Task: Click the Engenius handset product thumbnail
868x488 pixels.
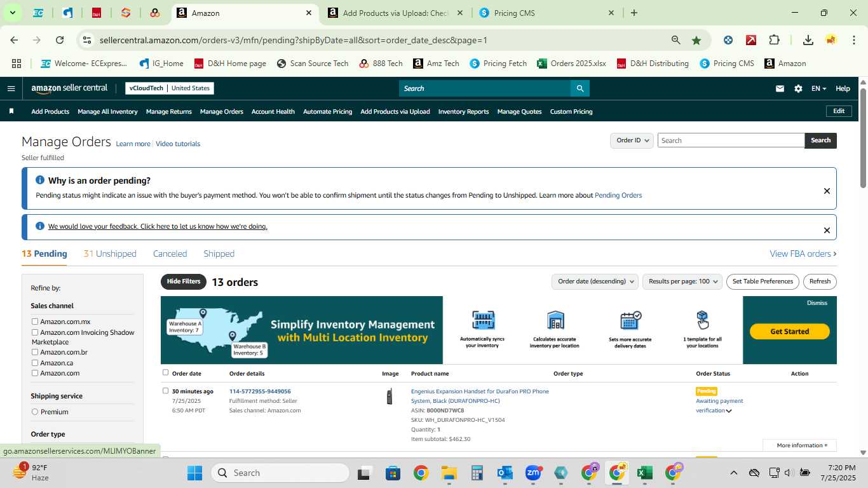Action: [390, 396]
